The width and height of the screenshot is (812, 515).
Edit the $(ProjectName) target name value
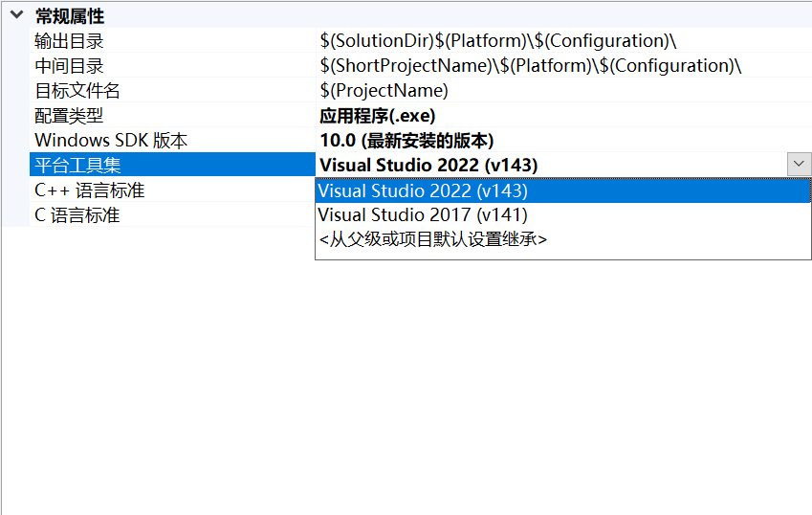(x=384, y=90)
